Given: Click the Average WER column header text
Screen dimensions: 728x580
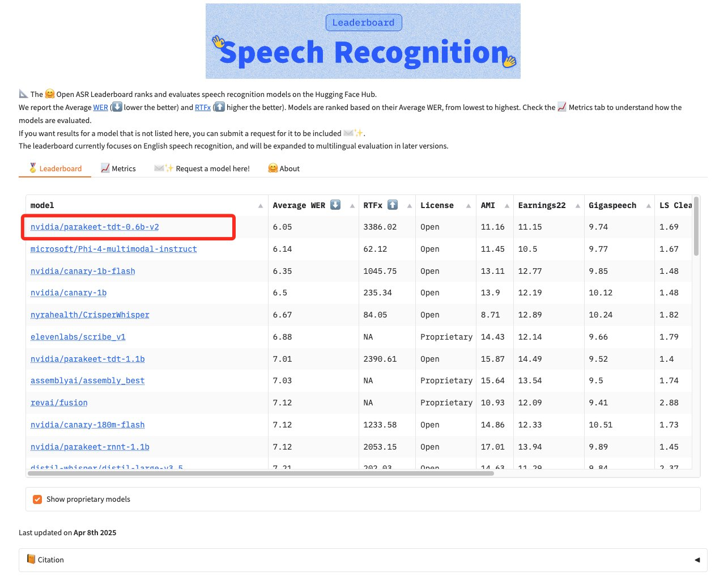Looking at the screenshot, I should [299, 205].
